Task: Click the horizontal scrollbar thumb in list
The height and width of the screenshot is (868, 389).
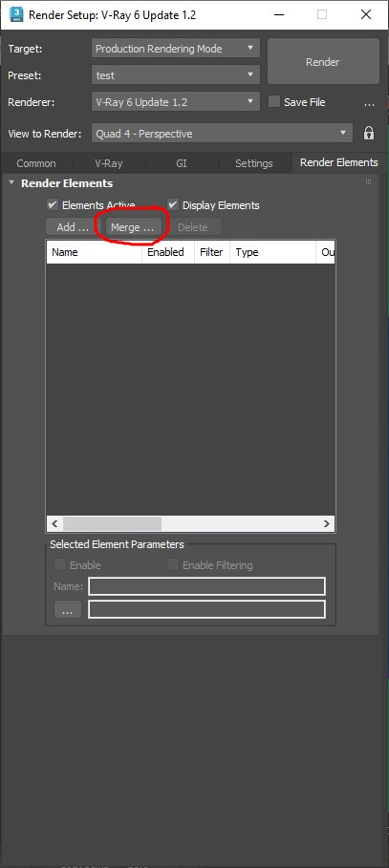Action: 112,523
